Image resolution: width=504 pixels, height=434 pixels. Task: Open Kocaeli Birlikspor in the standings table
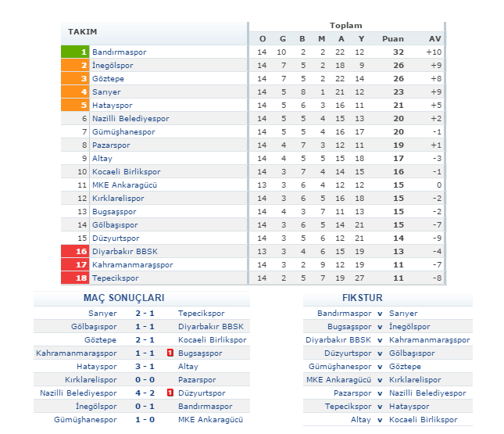[126, 171]
